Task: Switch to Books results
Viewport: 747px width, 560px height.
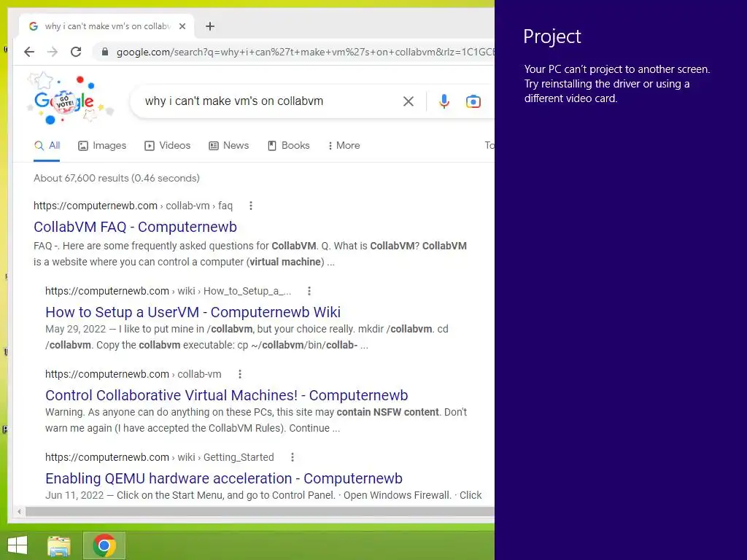Action: coord(289,146)
